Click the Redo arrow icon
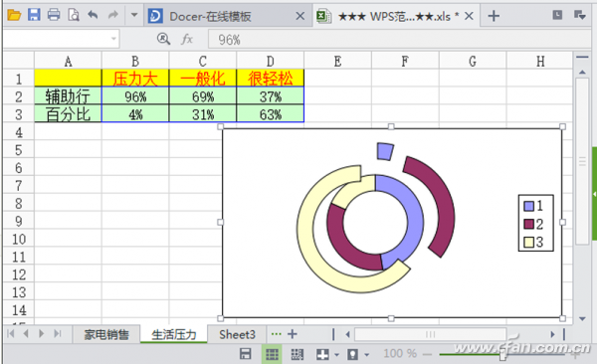 tap(113, 15)
